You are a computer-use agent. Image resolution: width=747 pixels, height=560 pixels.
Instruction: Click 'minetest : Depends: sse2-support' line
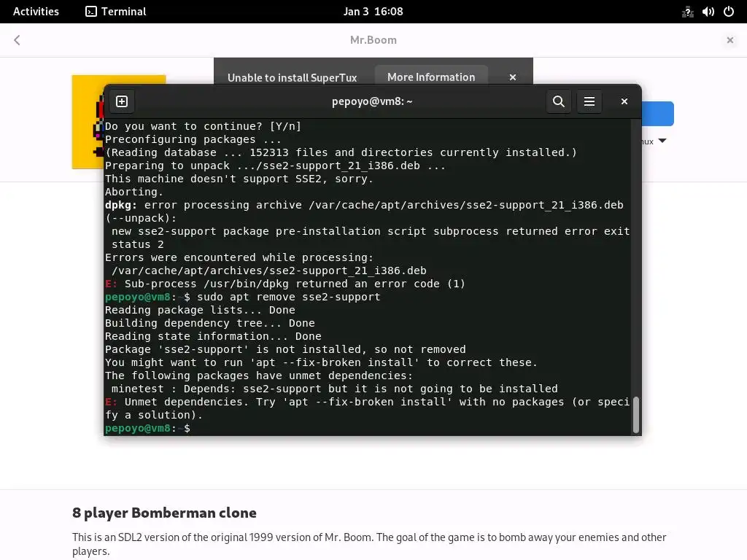tap(334, 389)
